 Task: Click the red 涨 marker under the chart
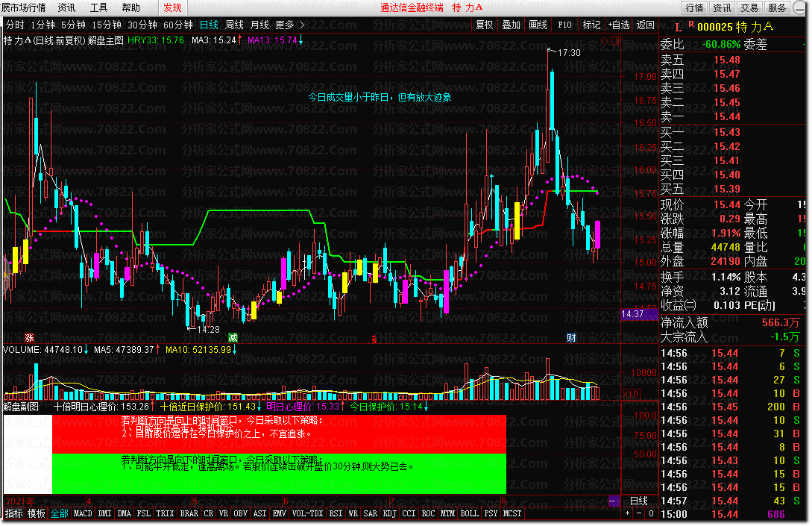pos(30,338)
